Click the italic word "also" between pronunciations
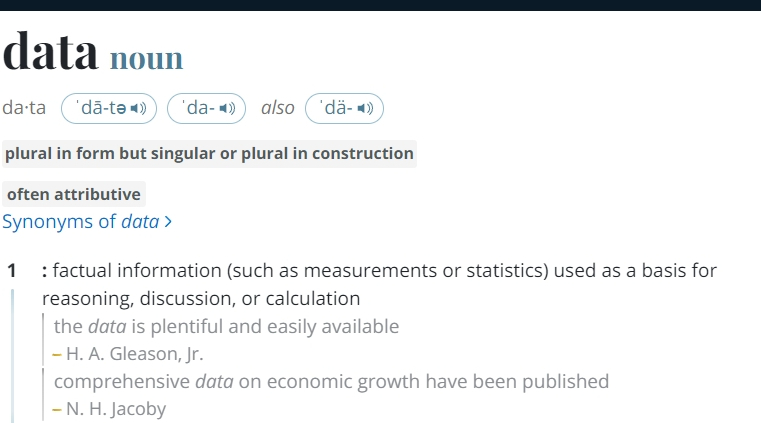Viewport: 761px width, 423px height. (278, 108)
